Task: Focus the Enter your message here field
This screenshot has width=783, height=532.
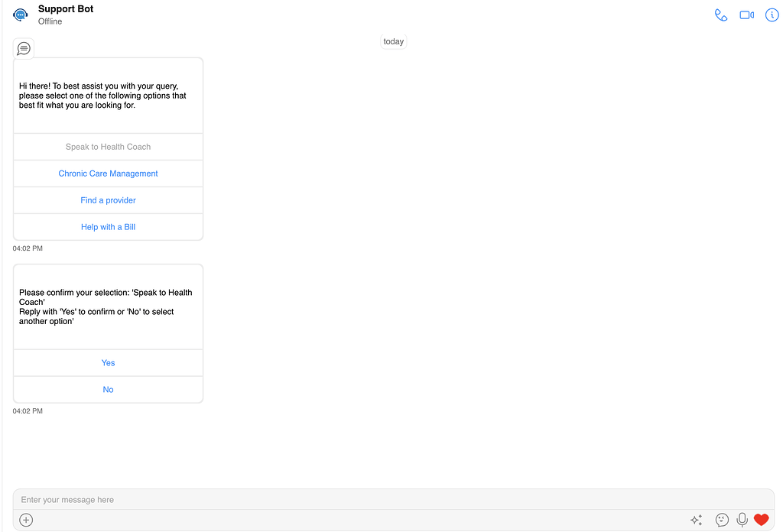Action: coord(394,500)
